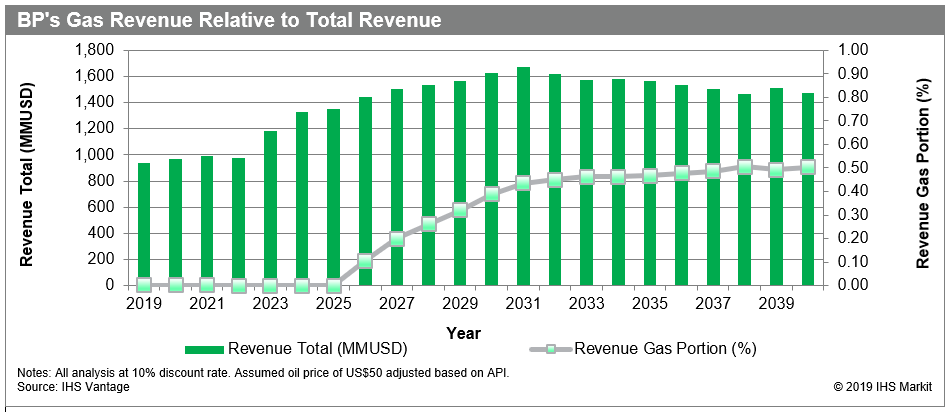Click the "Revenue Total (MMUSD)" legend label
The height and width of the screenshot is (412, 949).
pos(318,349)
